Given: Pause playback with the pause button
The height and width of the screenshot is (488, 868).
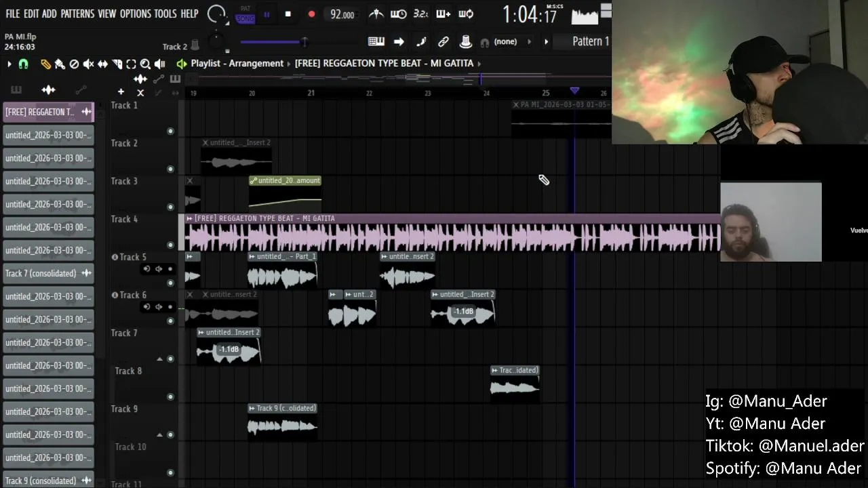Looking at the screenshot, I should tap(267, 14).
